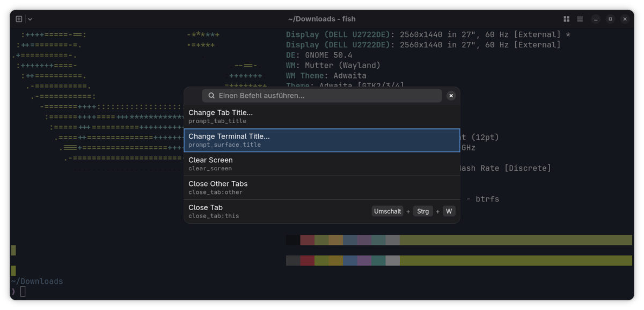644x310 pixels.
Task: Click the red swatch in the upper color row
Action: (307, 240)
